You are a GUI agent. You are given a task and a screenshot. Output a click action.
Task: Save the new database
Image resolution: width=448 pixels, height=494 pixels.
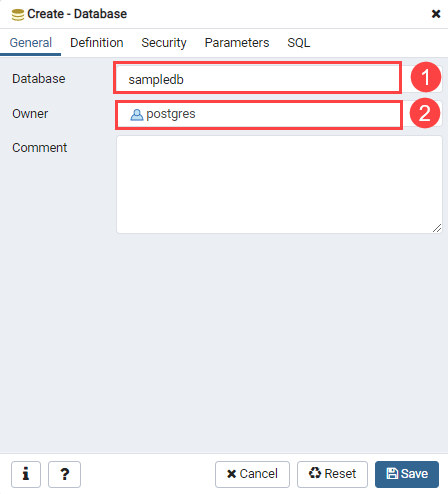click(x=407, y=474)
